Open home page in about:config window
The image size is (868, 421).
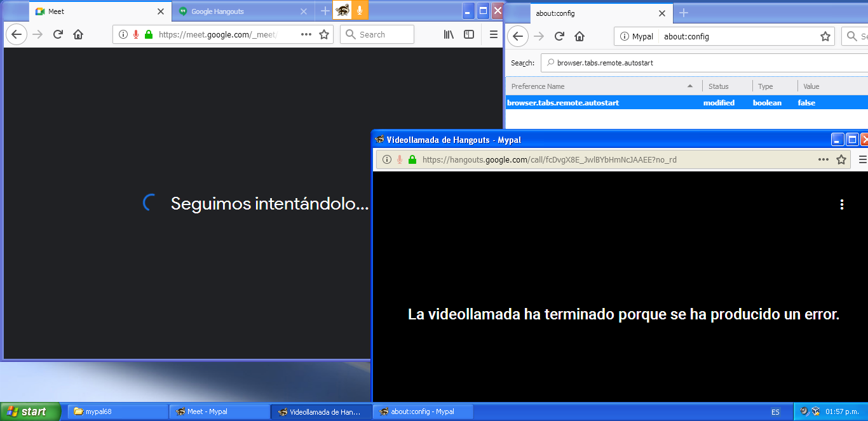(x=580, y=36)
